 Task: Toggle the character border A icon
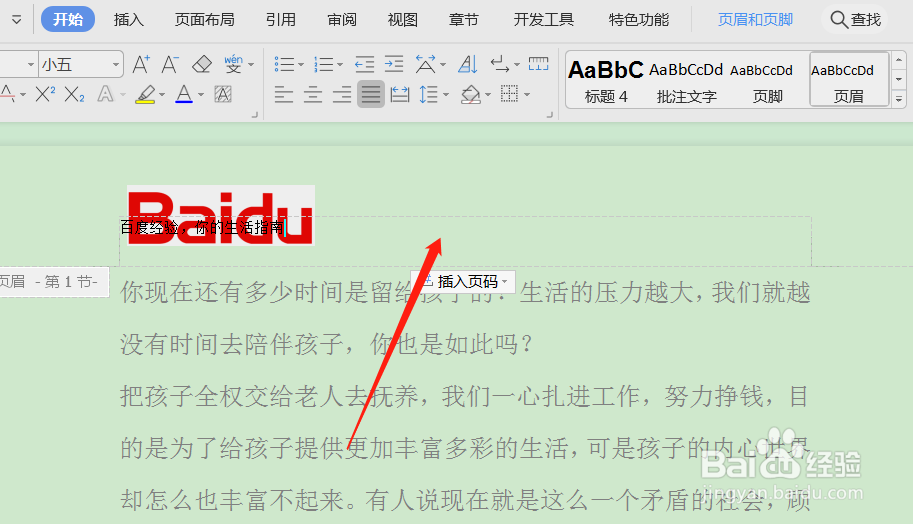pos(223,94)
